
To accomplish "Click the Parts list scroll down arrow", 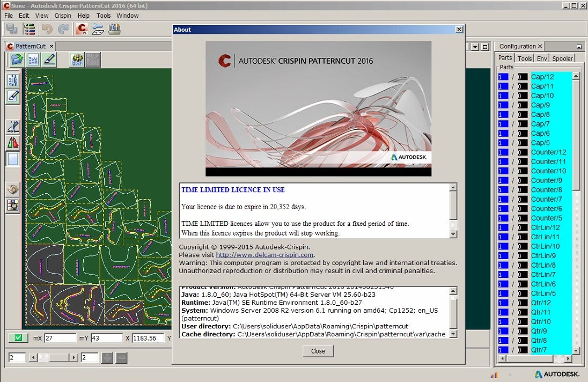I will tap(576, 350).
